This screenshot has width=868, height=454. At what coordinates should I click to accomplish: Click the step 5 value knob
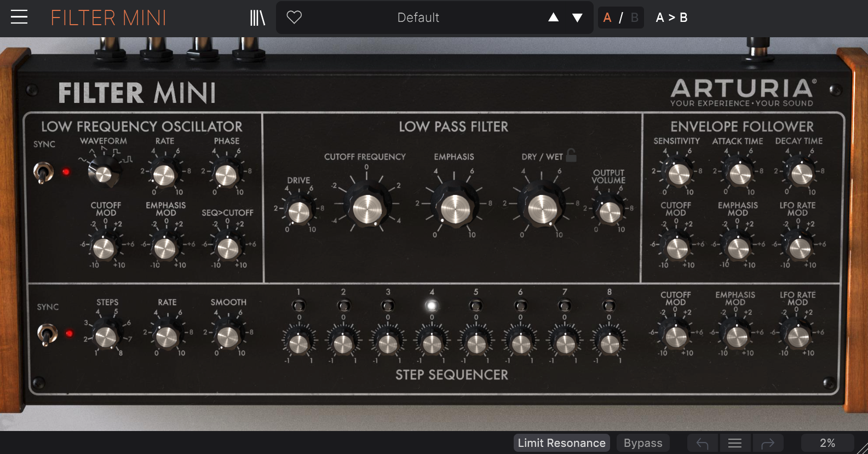476,343
